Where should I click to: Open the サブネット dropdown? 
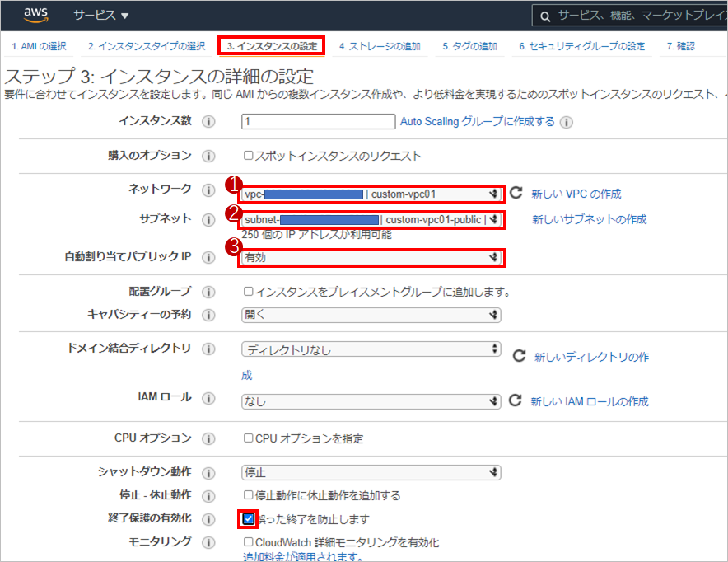tap(371, 220)
